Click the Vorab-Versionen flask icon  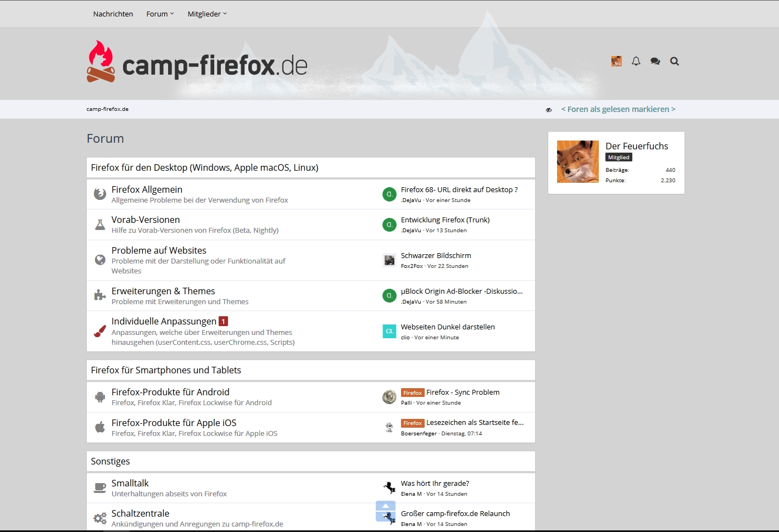tap(99, 225)
